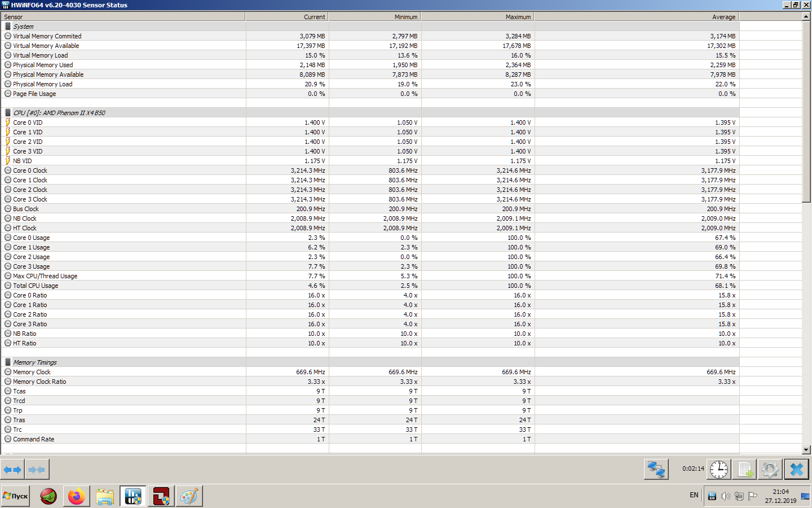Open the volume speaker icon in the tray
The image size is (812, 508).
click(725, 496)
